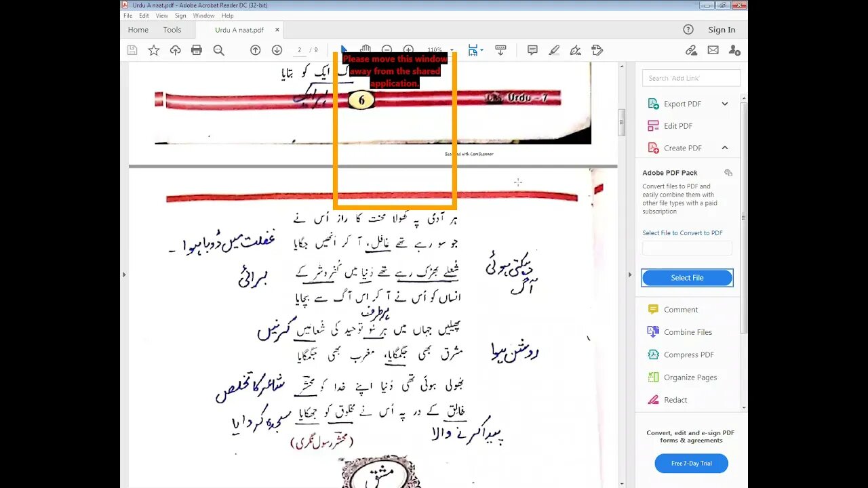This screenshot has height=488, width=868.
Task: Click the page number input field
Action: coord(299,50)
